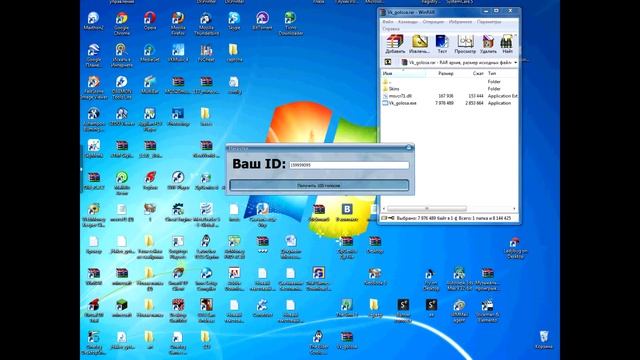The width and height of the screenshot is (640, 360).
Task: Open the Photoshop desktop shortcut
Action: point(178,117)
